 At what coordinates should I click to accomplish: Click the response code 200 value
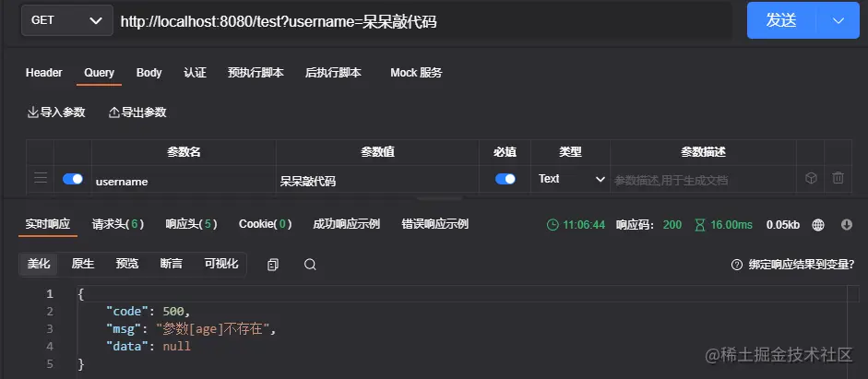click(672, 225)
